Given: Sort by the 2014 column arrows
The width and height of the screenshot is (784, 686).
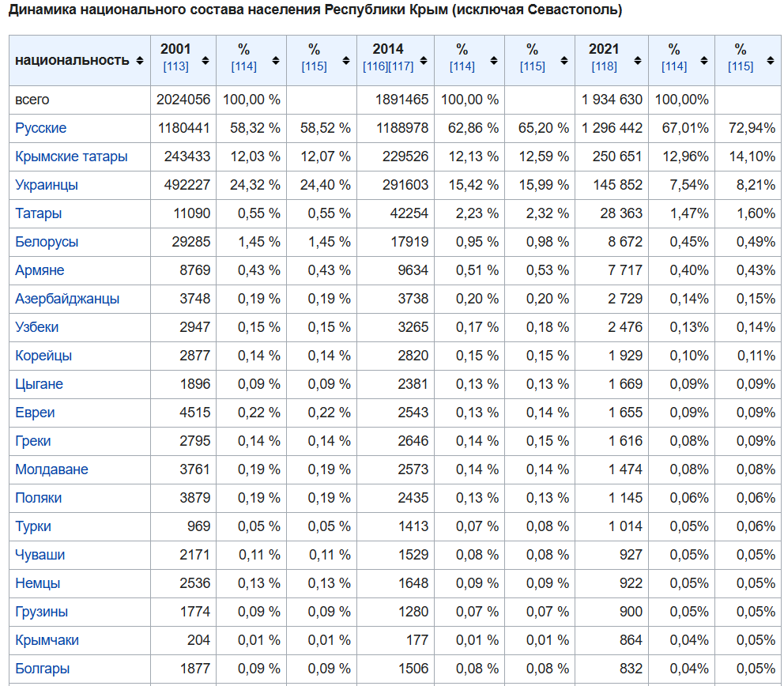Looking at the screenshot, I should tap(424, 61).
